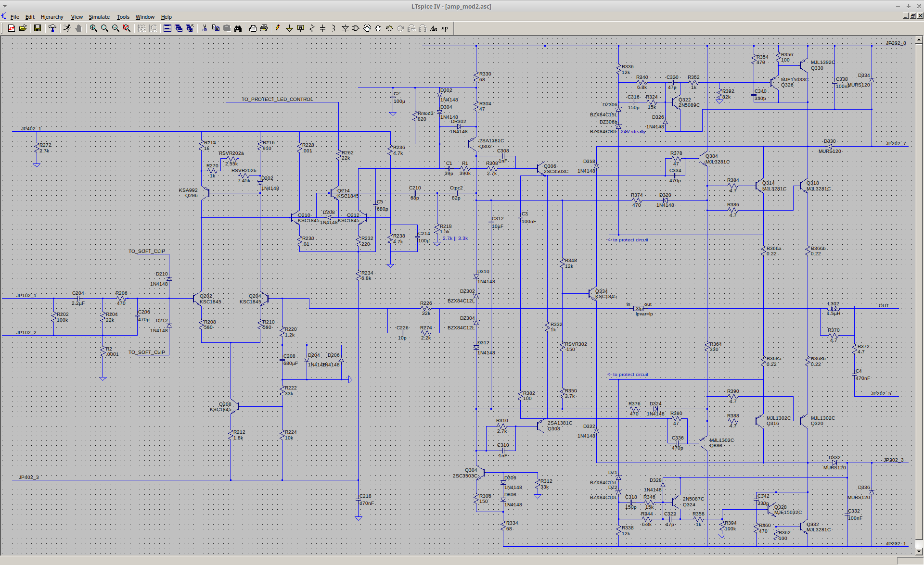Image resolution: width=924 pixels, height=565 pixels.
Task: Tile windows using the tile icon
Action: click(x=167, y=28)
